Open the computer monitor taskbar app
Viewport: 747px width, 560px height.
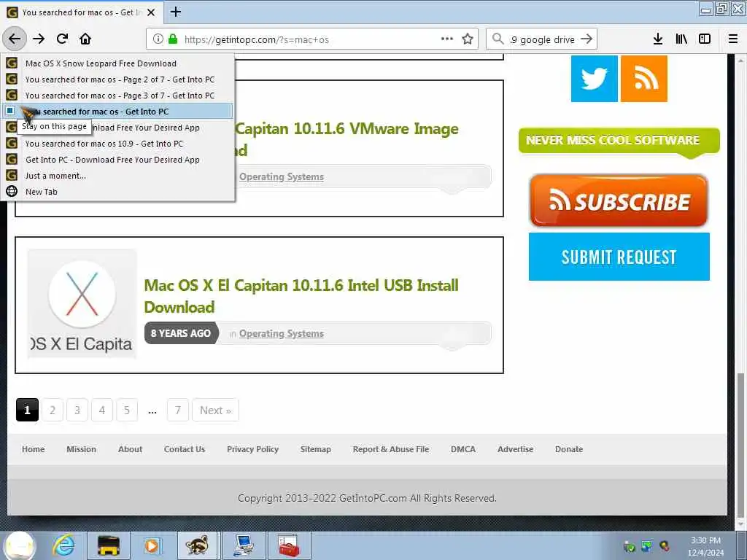pyautogui.click(x=244, y=545)
